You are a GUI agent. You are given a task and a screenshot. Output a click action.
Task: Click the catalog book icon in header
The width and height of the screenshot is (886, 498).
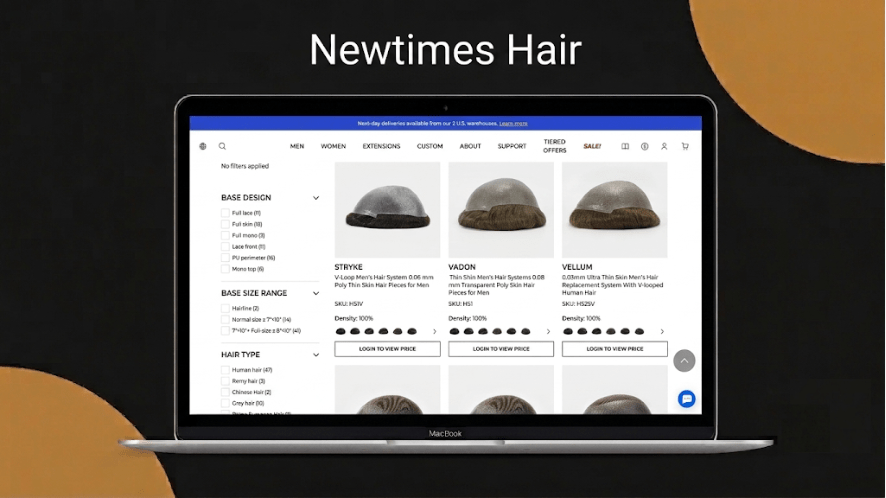(625, 146)
